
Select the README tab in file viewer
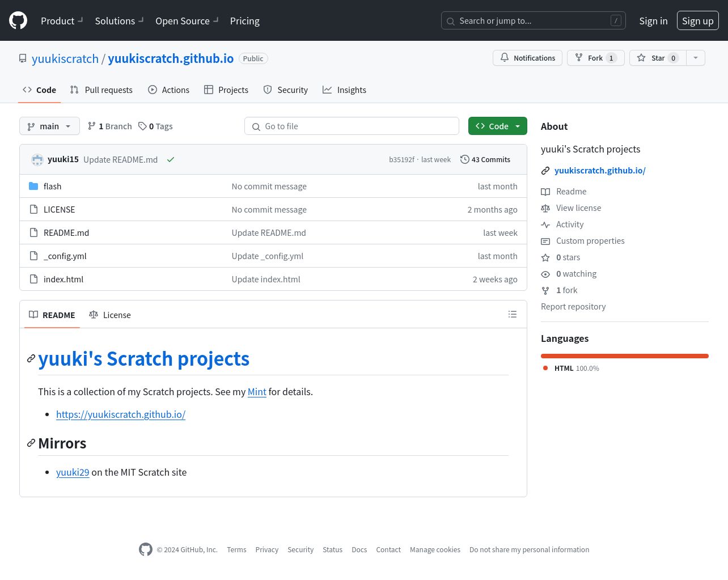tap(52, 315)
